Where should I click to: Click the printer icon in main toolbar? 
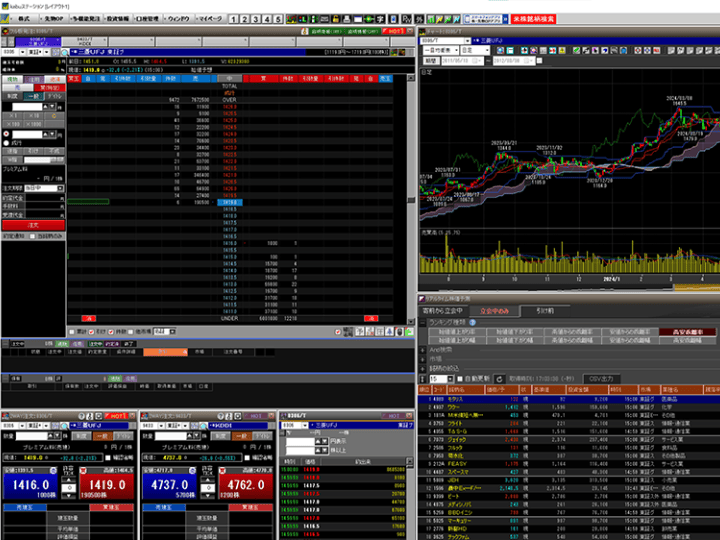pyautogui.click(x=347, y=19)
